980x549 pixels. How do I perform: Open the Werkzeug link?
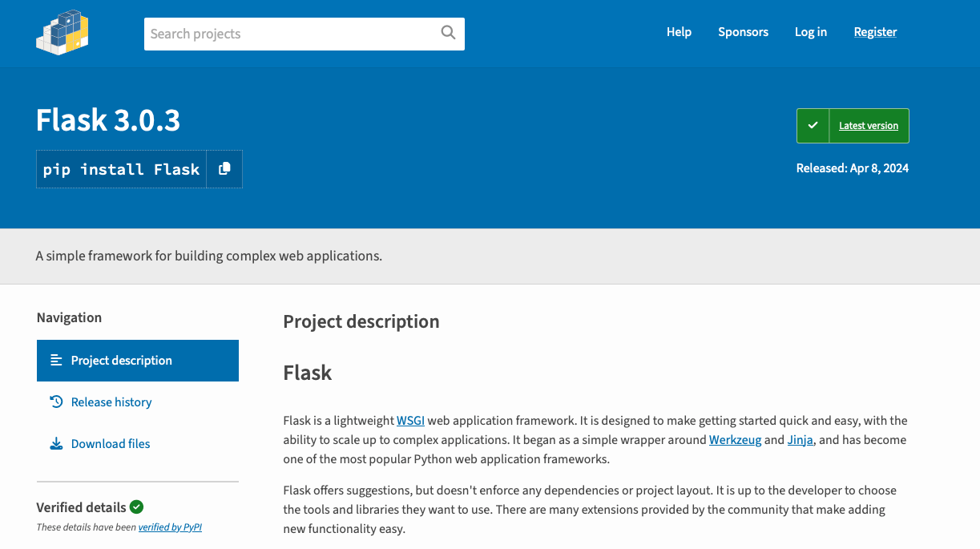[x=735, y=440]
